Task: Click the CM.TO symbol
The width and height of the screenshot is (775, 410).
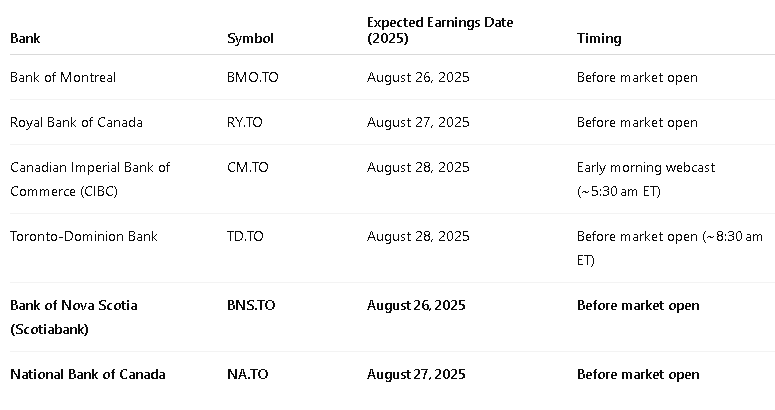Action: tap(247, 167)
